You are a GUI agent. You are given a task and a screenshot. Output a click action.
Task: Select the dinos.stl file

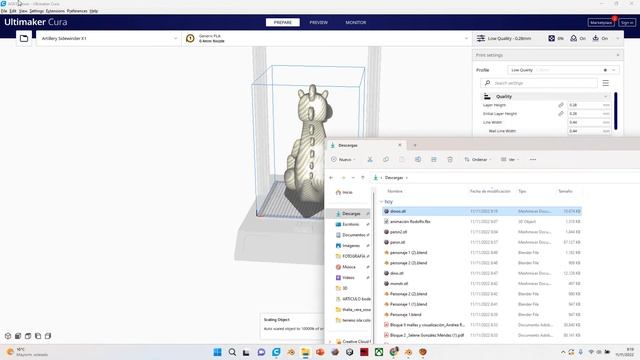click(x=482, y=211)
